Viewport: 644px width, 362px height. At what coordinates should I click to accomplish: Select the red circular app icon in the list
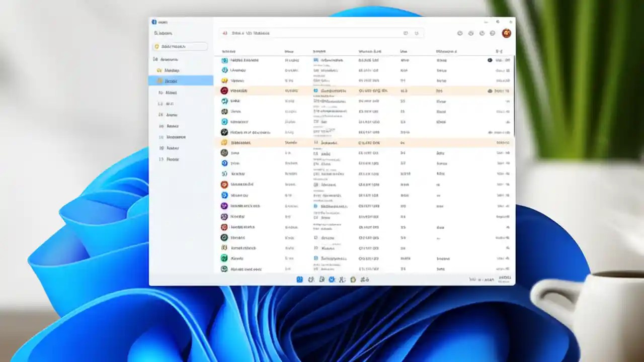(x=224, y=91)
